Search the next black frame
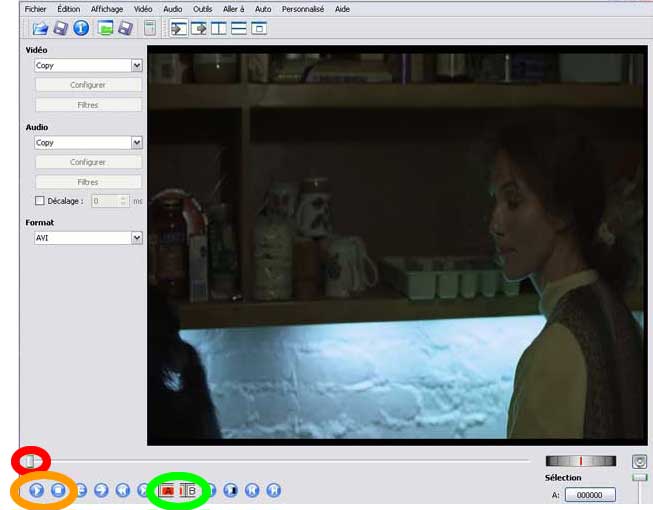The image size is (653, 510). [x=230, y=490]
